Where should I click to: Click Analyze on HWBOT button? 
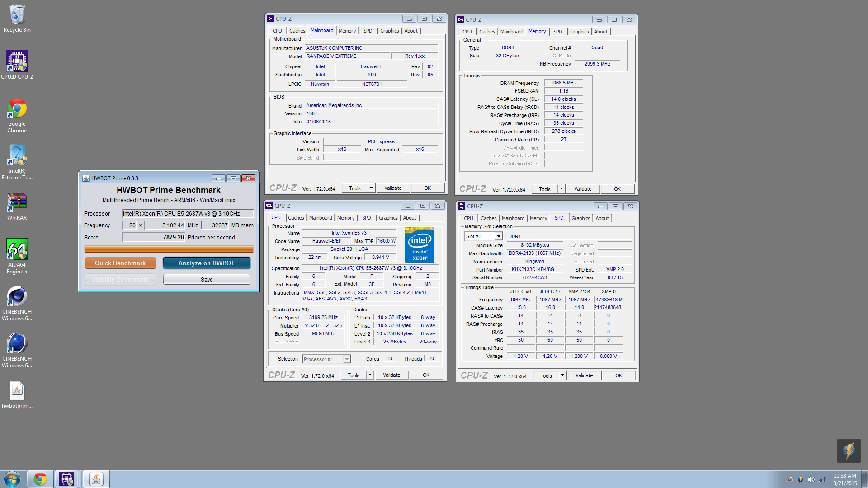point(207,263)
